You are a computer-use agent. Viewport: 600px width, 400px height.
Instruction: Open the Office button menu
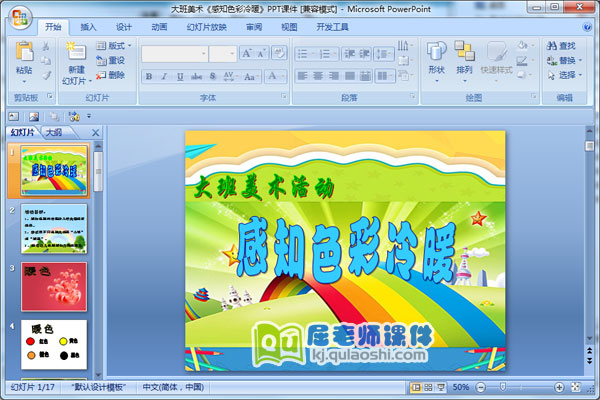19,18
